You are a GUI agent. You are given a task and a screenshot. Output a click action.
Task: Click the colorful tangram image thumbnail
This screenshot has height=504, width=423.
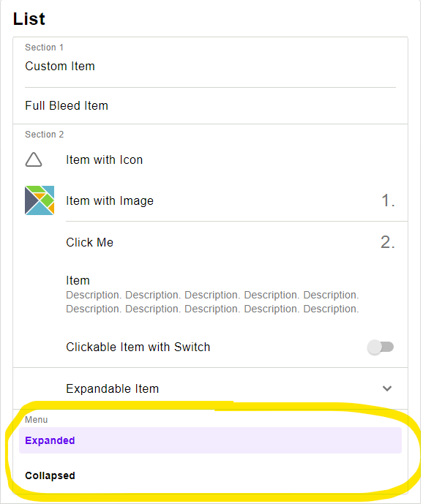click(x=40, y=200)
